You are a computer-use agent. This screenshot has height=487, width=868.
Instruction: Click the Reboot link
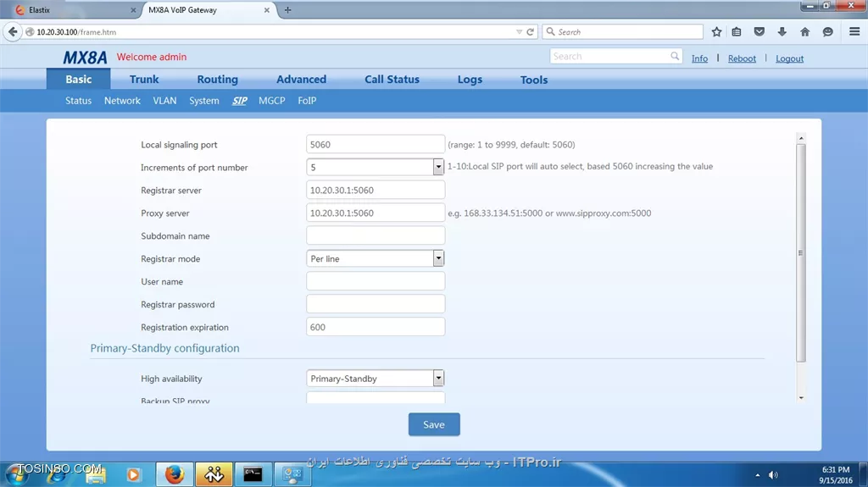(742, 58)
